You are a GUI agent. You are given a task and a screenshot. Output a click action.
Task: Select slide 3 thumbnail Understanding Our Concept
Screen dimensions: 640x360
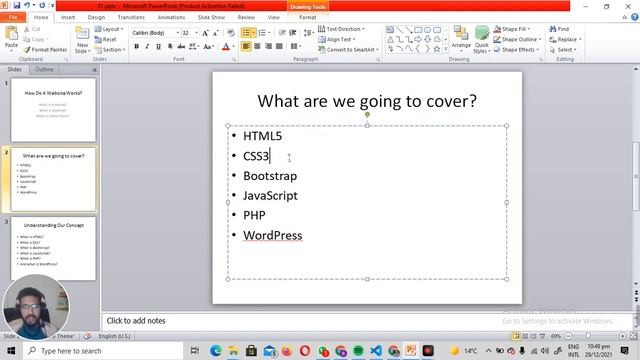coord(53,249)
